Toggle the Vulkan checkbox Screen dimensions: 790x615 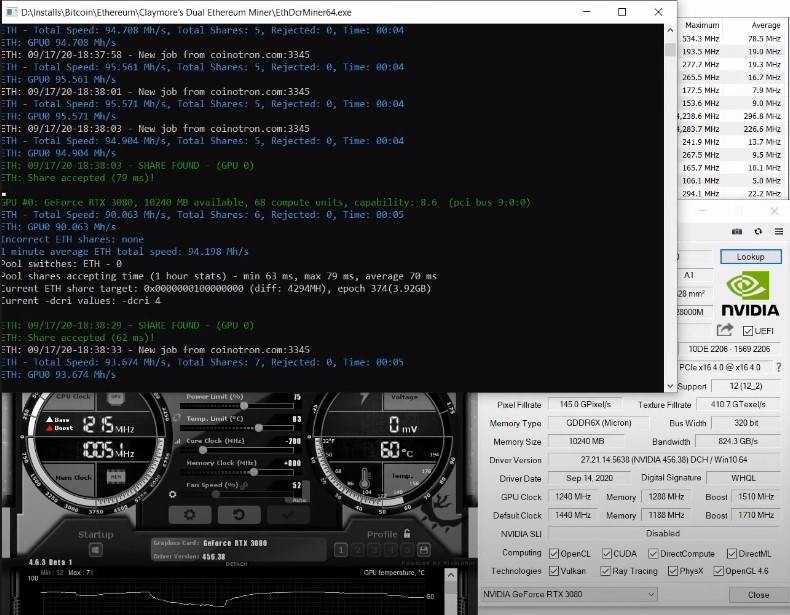pyautogui.click(x=554, y=571)
